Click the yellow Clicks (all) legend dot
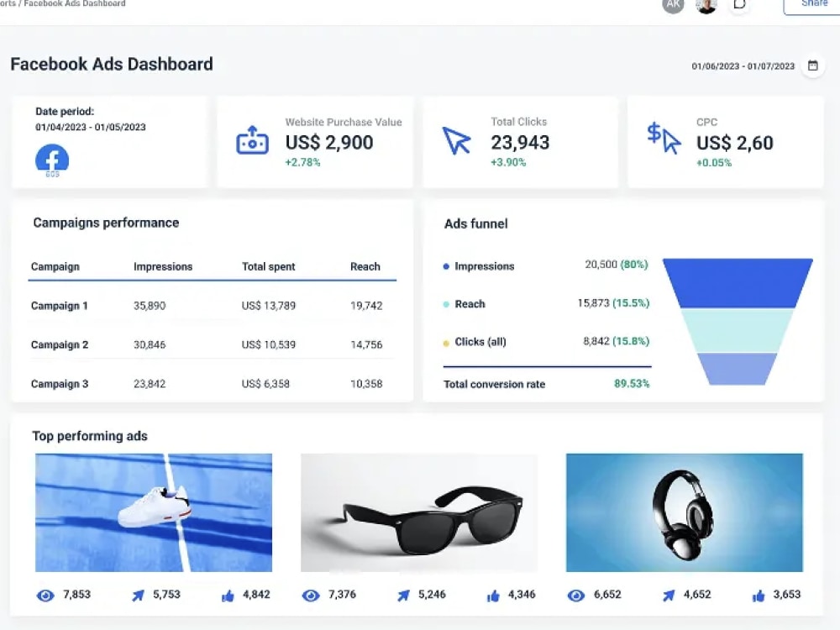The image size is (840, 630). tap(446, 343)
